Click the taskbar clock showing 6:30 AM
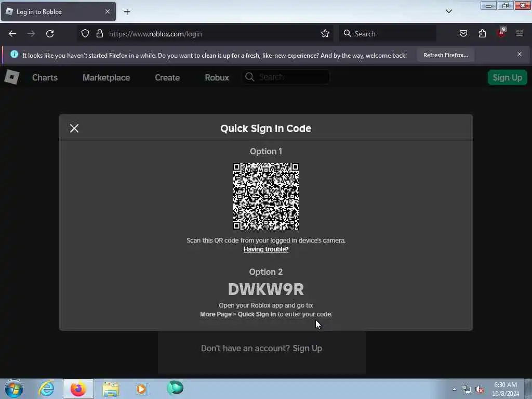The width and height of the screenshot is (532, 399). [506, 389]
